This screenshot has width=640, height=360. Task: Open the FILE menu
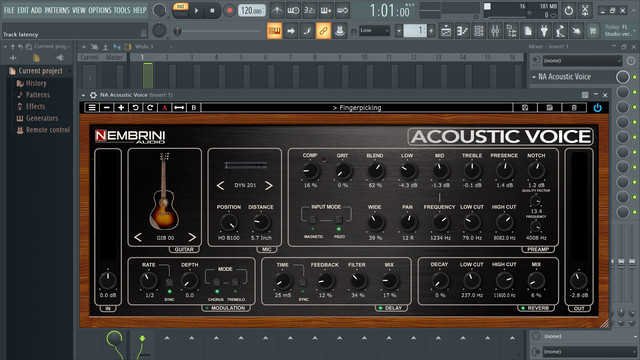[9, 10]
